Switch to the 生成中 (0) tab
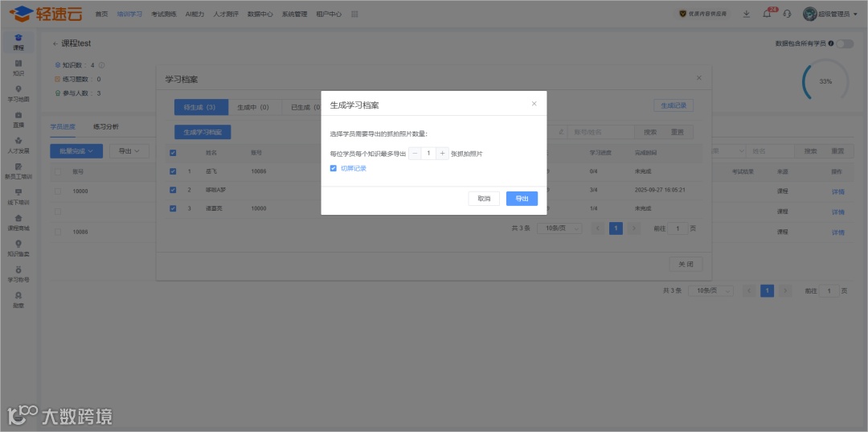868x432 pixels. [253, 108]
